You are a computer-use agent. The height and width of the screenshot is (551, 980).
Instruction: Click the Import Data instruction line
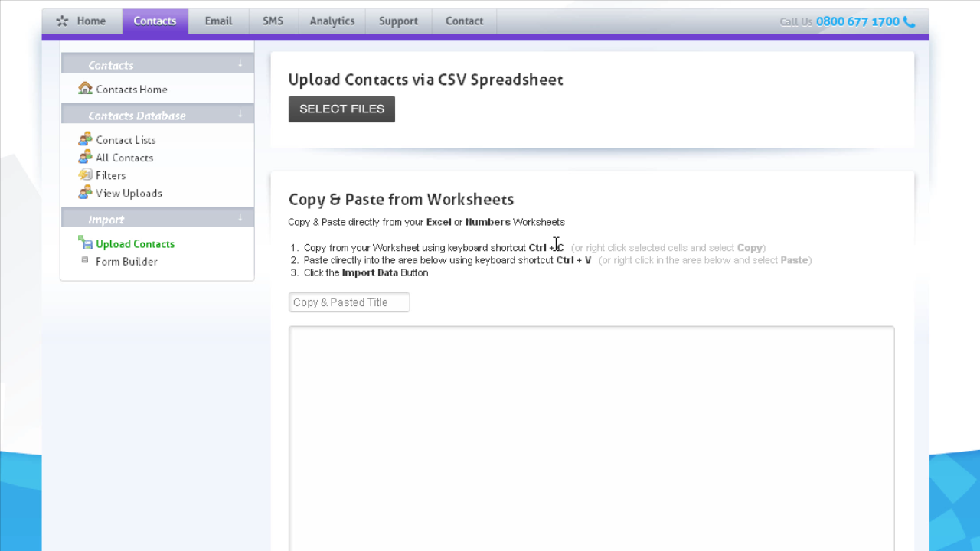click(x=366, y=272)
